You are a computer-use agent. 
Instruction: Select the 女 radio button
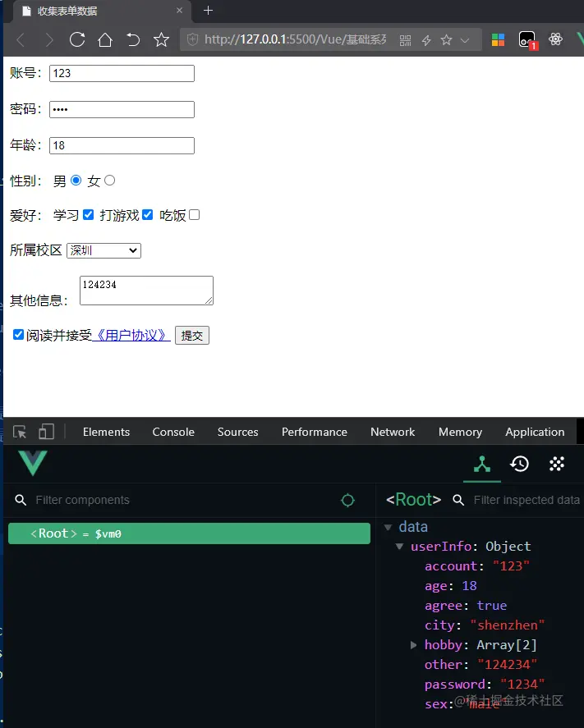point(109,180)
